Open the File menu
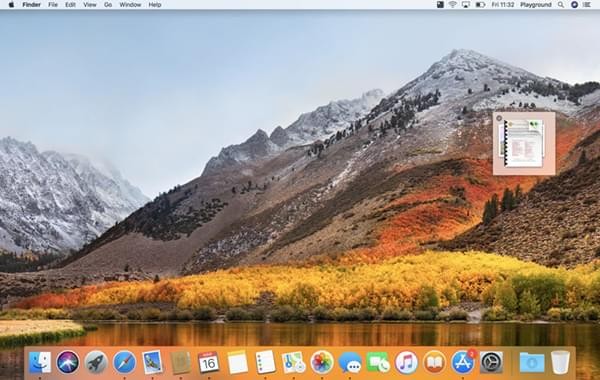 coord(53,5)
